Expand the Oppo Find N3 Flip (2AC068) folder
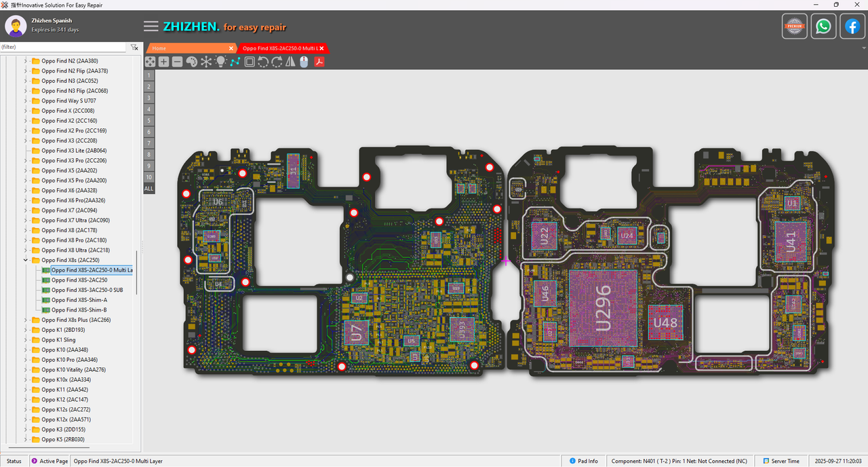Image resolution: width=868 pixels, height=467 pixels. [x=26, y=90]
